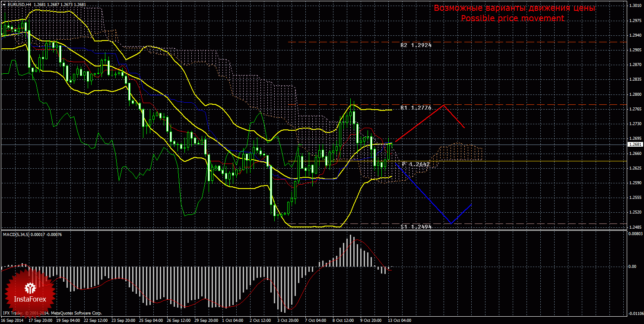644x324 pixels.
Task: Click the current price tag 1.2681
Action: [635, 145]
